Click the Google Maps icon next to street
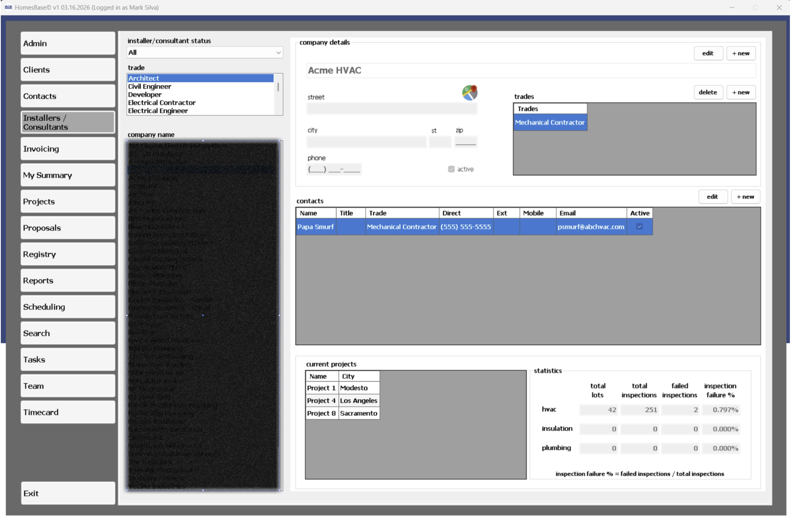Screen dimensions: 791x532 (469, 93)
